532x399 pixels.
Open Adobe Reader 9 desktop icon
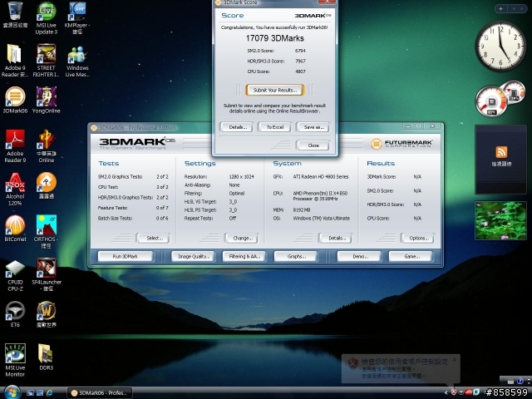15,146
